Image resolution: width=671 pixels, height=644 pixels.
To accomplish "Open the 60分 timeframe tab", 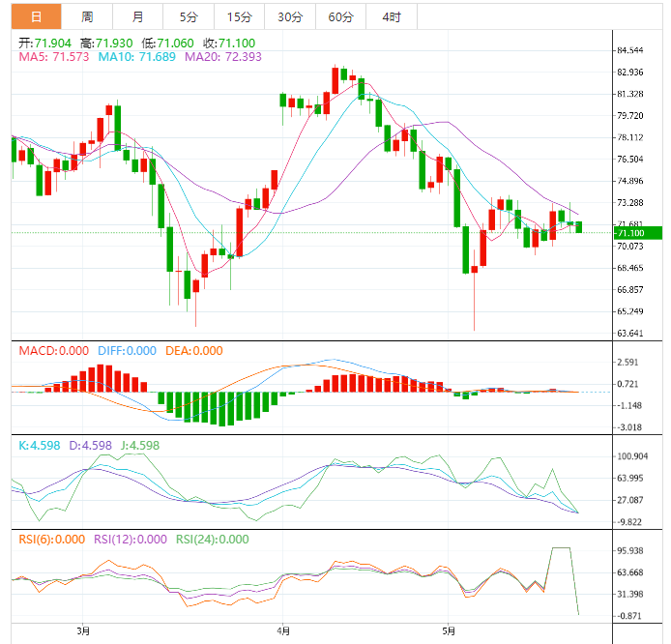I will 340,16.
